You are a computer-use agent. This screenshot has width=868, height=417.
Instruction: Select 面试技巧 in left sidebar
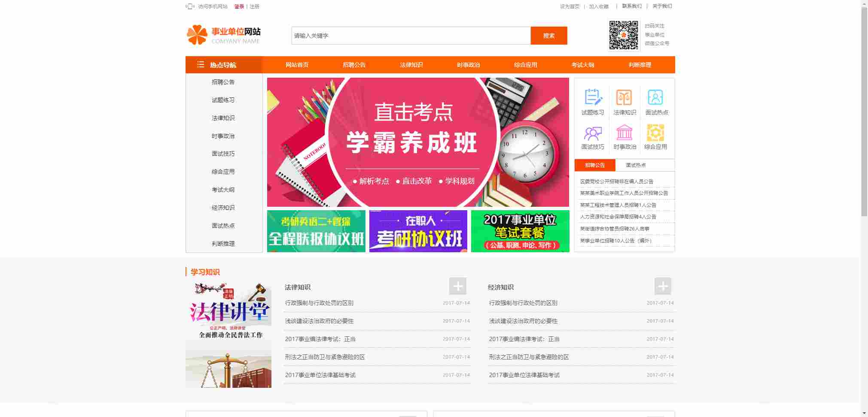click(x=223, y=154)
